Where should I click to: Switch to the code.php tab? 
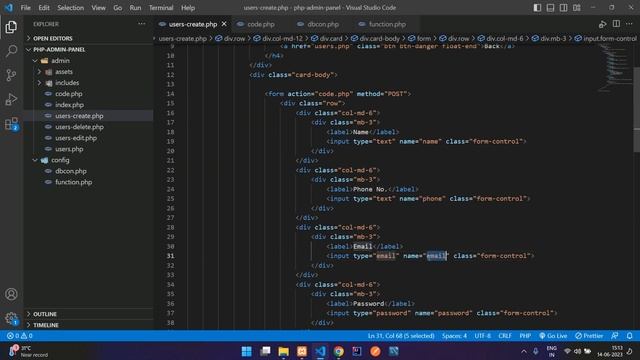point(261,24)
